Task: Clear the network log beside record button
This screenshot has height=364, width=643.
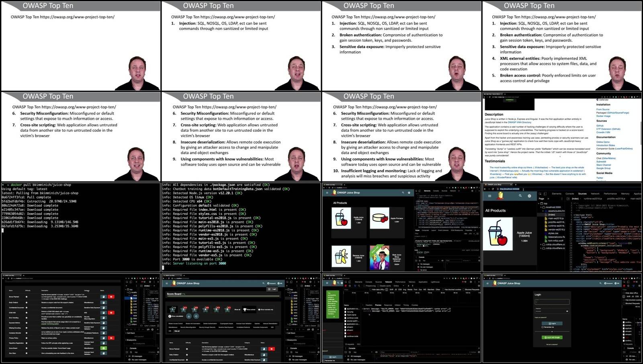Action: [x=350, y=286]
